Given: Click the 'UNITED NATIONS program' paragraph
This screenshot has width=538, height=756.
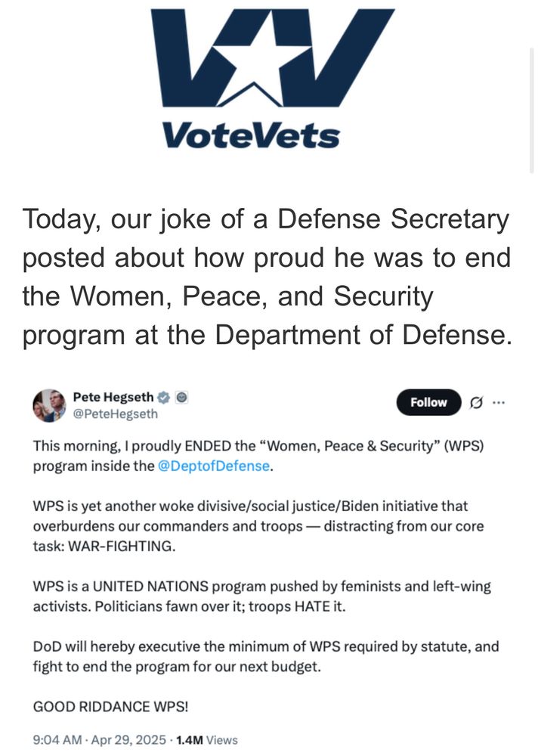Looking at the screenshot, I should click(261, 596).
